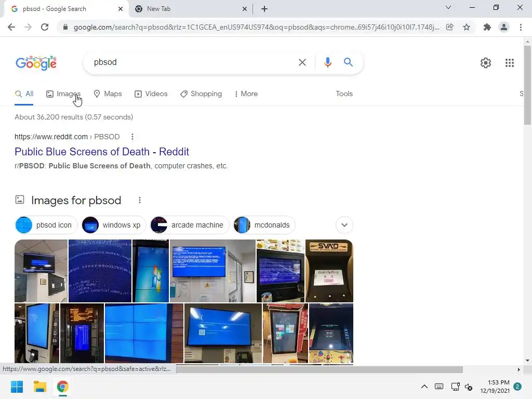532x399 pixels.
Task: Switch to the Videos results tab
Action: [x=151, y=94]
